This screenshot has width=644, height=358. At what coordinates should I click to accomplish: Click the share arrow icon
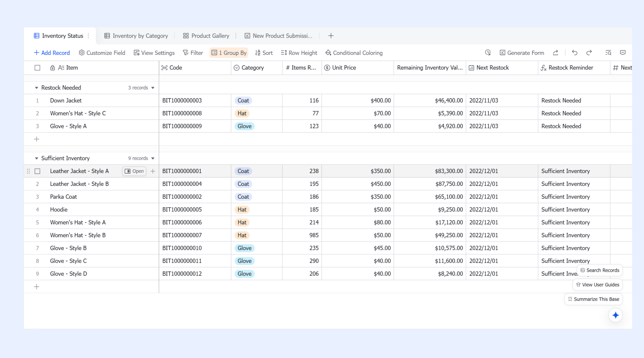click(555, 53)
